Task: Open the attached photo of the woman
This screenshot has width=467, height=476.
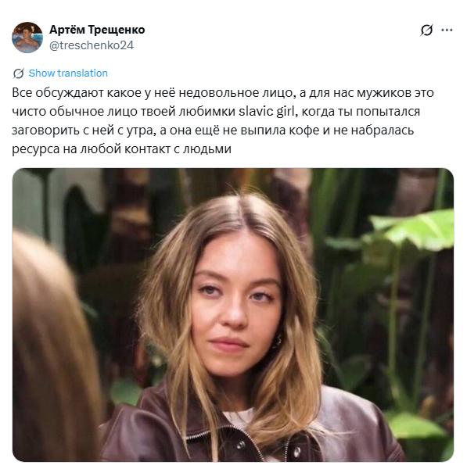Action: [x=233, y=314]
